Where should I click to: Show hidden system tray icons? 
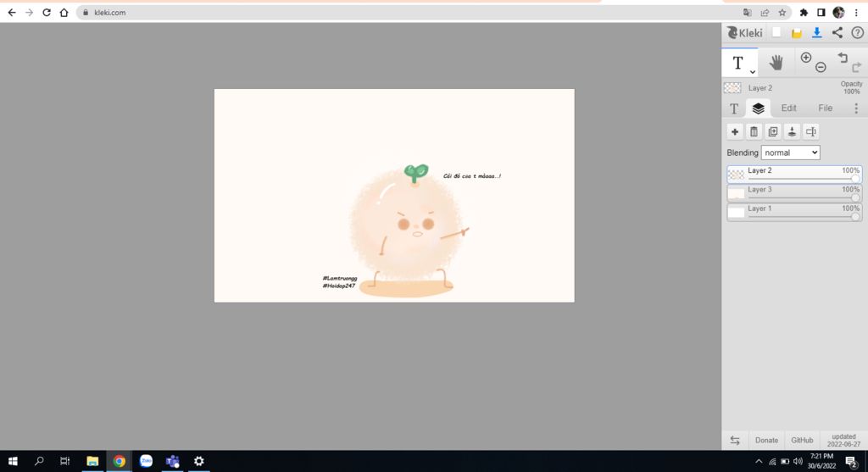pos(759,462)
